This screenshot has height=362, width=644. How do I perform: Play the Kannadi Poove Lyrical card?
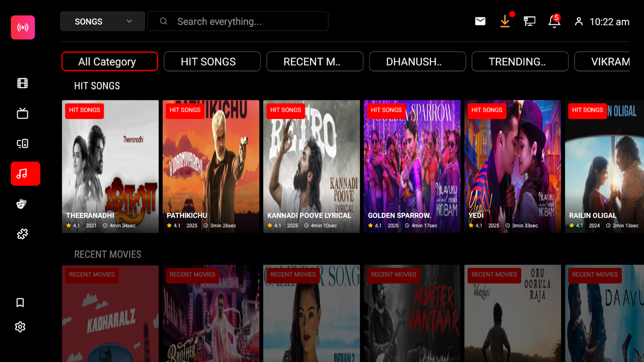(312, 167)
